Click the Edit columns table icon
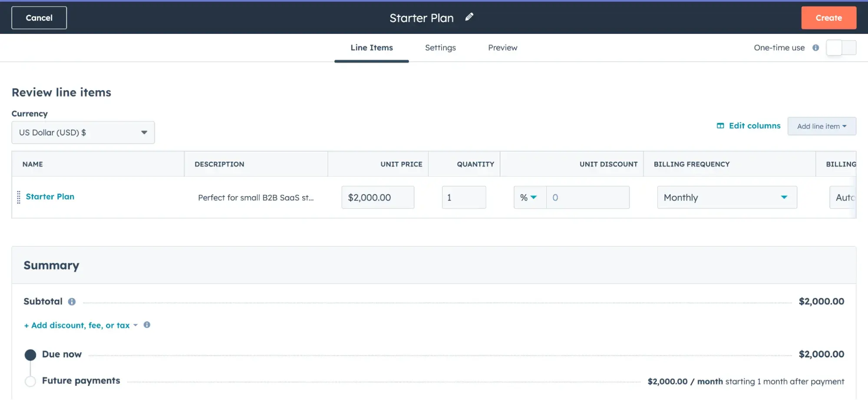Image resolution: width=868 pixels, height=400 pixels. 720,126
